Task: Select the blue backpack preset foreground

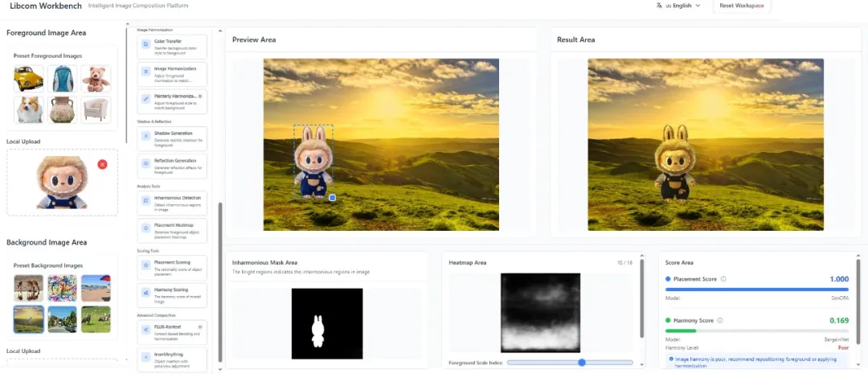Action: (62, 79)
